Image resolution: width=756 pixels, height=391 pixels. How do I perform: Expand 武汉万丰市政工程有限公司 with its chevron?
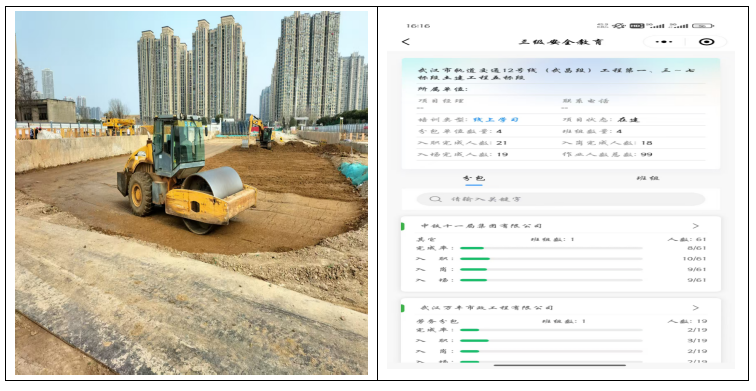[x=695, y=308]
